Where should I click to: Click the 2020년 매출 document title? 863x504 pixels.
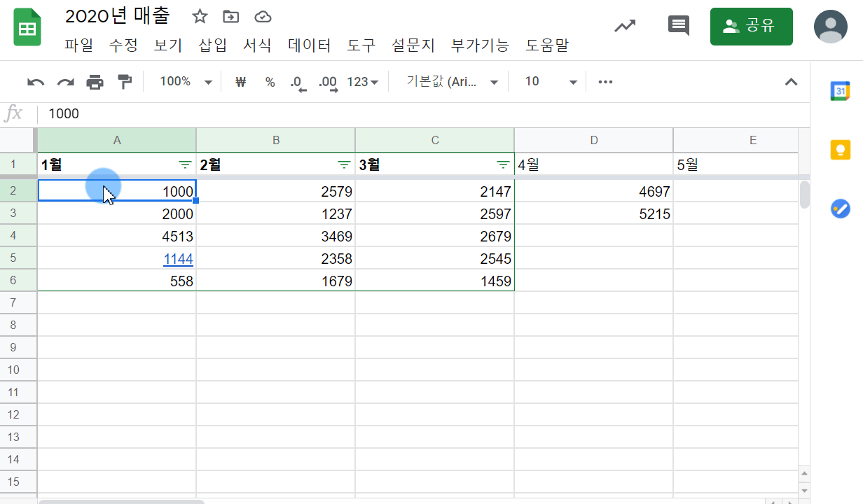[117, 17]
